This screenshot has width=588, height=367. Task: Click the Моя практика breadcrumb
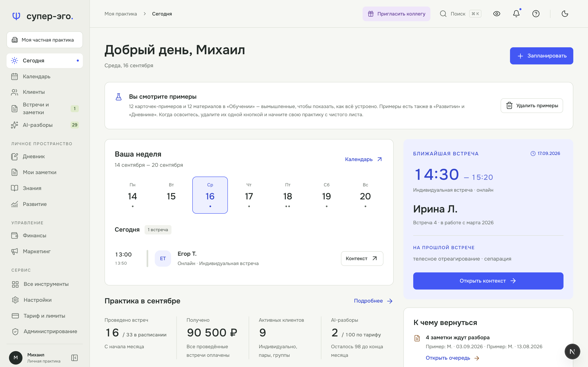click(x=120, y=14)
